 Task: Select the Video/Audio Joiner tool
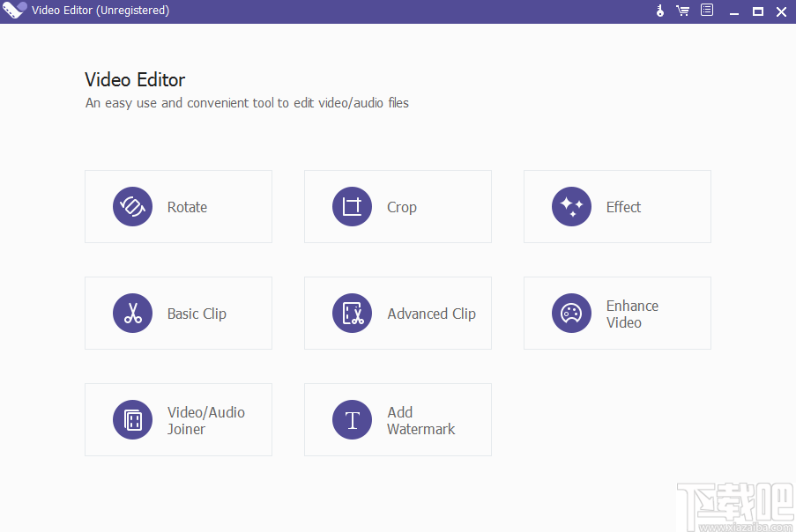click(x=177, y=419)
